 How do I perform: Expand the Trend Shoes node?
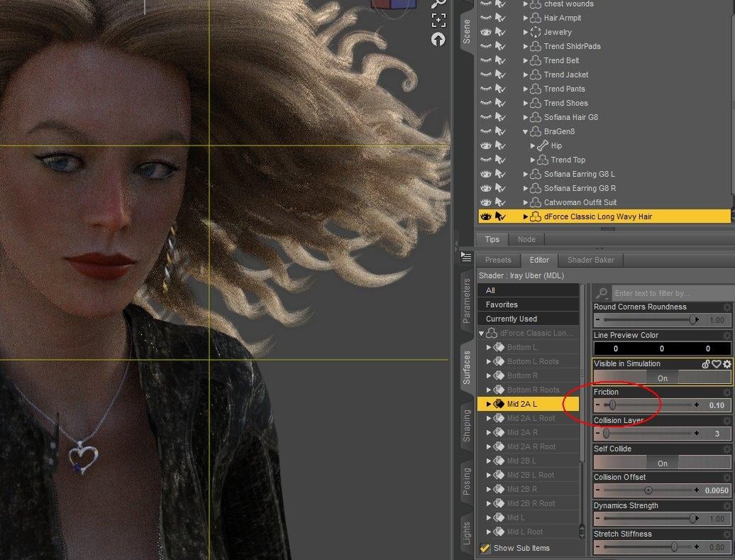[526, 103]
